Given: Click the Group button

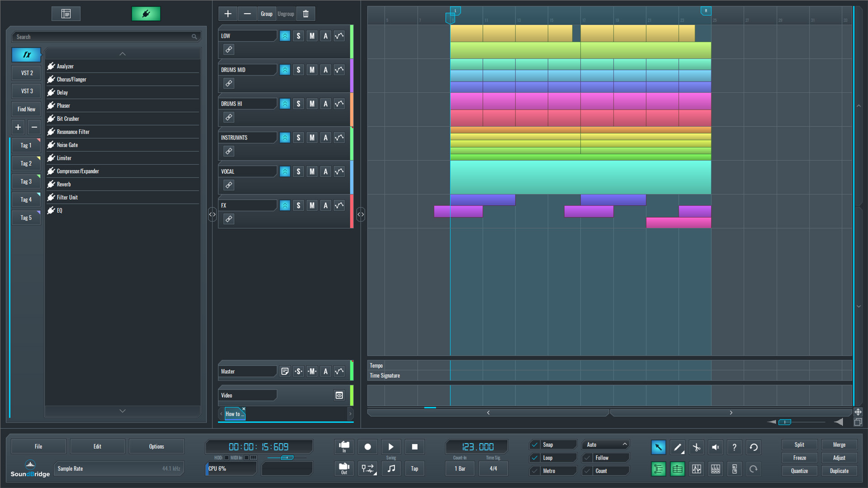Looking at the screenshot, I should pyautogui.click(x=267, y=14).
